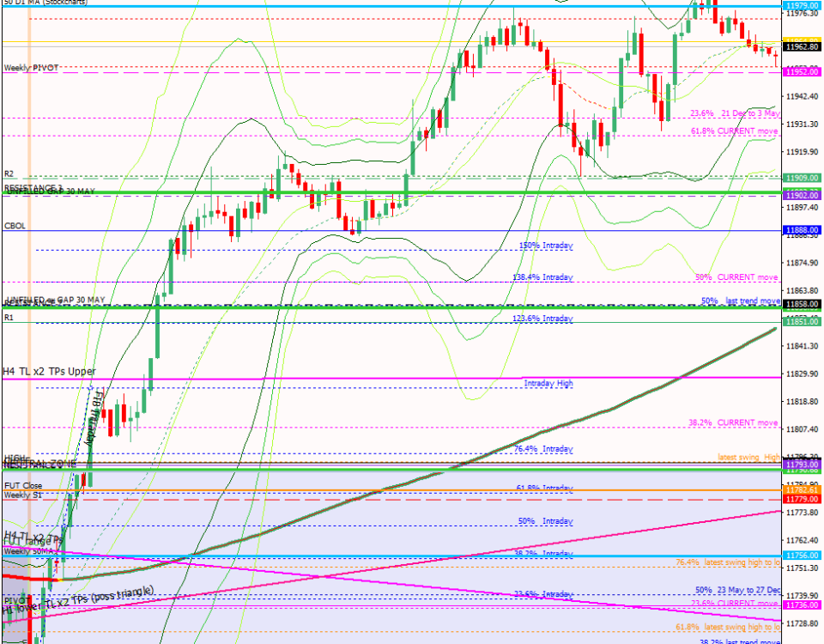This screenshot has height=644, width=824.
Task: Click the purple 11902.00 price tag
Action: point(802,197)
